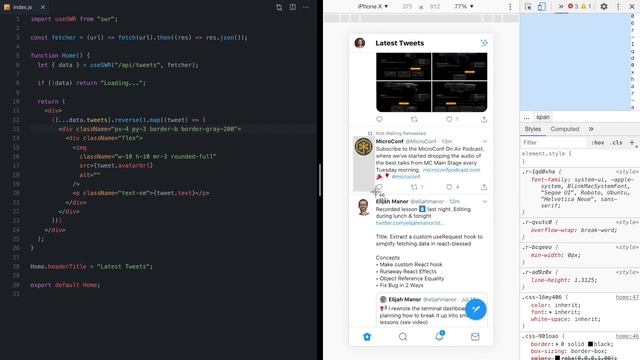Open changes compare icon in editor toolbar
Image resolution: width=640 pixels, height=360 pixels.
coord(279,7)
